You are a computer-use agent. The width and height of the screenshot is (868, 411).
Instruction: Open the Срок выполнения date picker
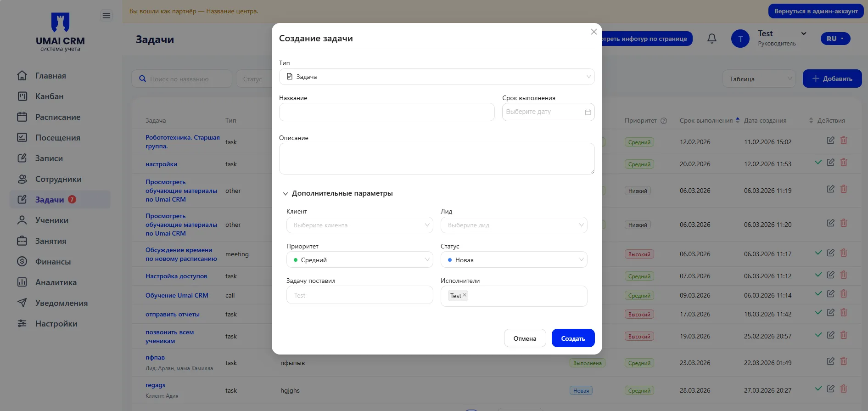(x=548, y=112)
